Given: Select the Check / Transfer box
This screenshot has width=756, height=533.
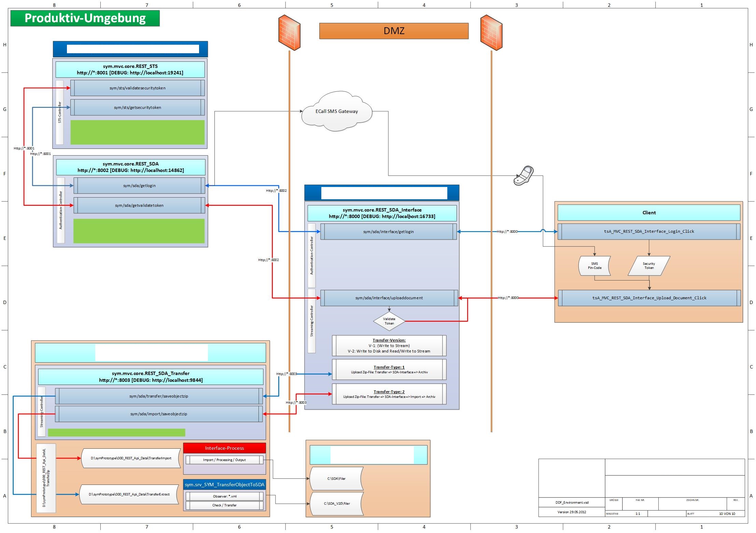Looking at the screenshot, I should click(225, 505).
